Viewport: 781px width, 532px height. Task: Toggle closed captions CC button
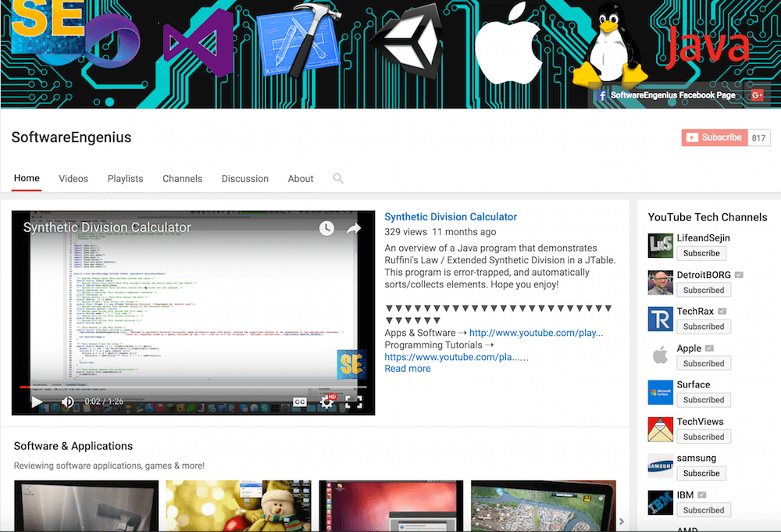click(x=299, y=402)
